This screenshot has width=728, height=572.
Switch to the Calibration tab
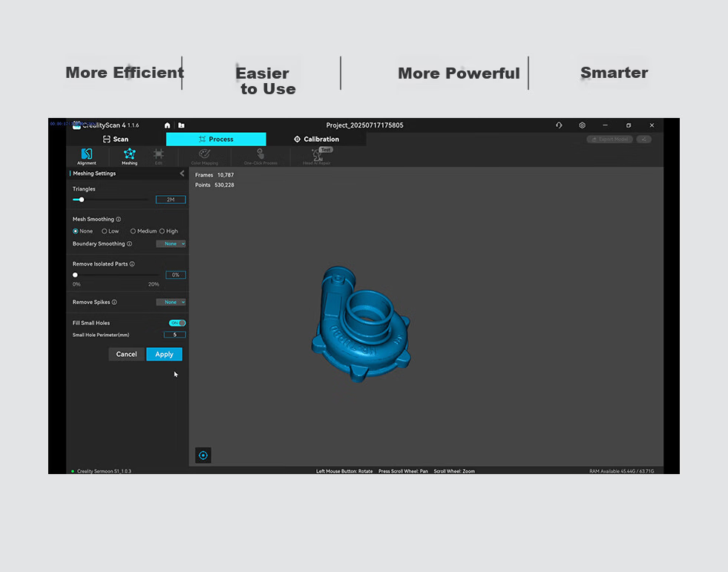317,139
